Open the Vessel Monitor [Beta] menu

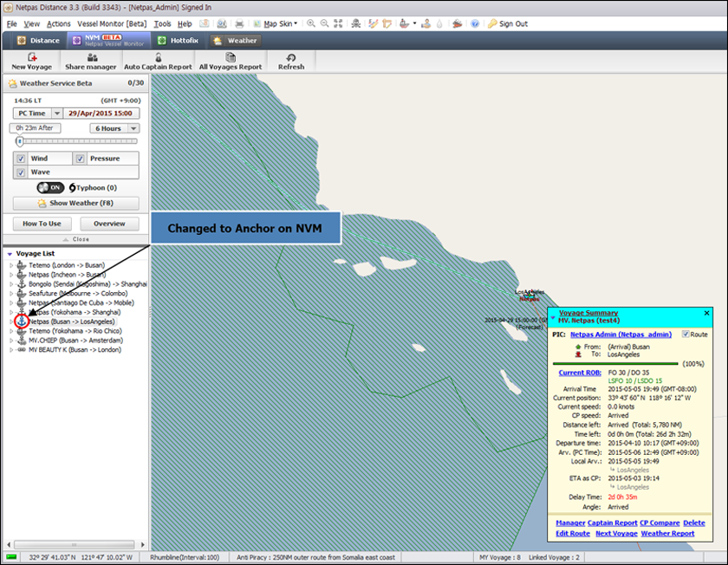coord(112,23)
